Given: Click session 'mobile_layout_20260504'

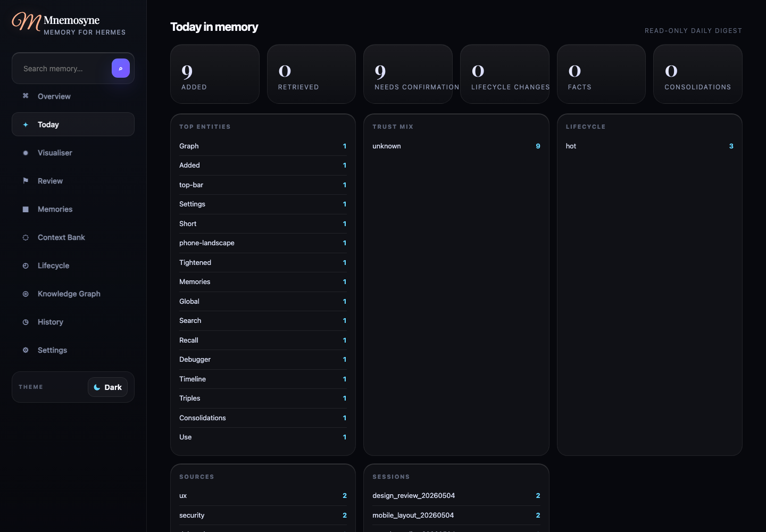Looking at the screenshot, I should (456, 516).
